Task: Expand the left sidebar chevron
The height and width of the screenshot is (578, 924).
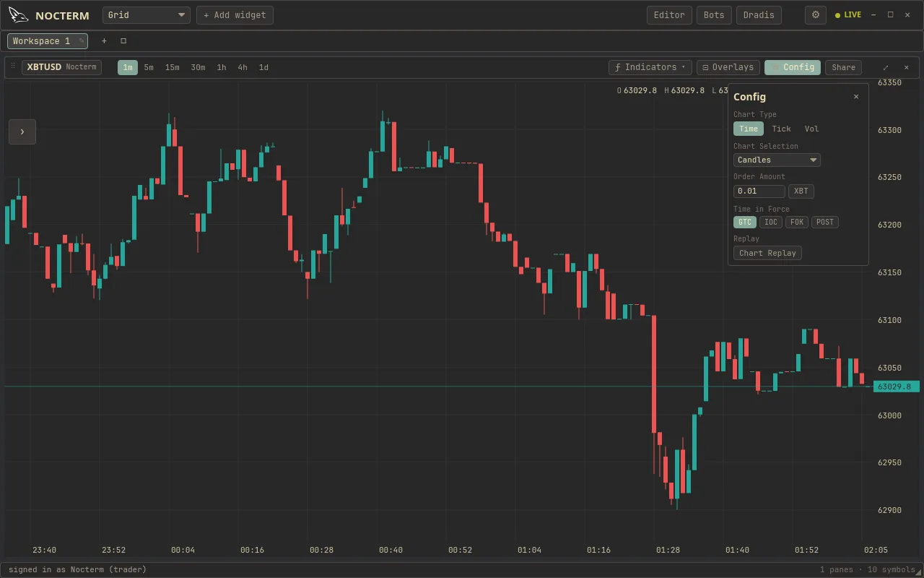Action: pos(22,131)
